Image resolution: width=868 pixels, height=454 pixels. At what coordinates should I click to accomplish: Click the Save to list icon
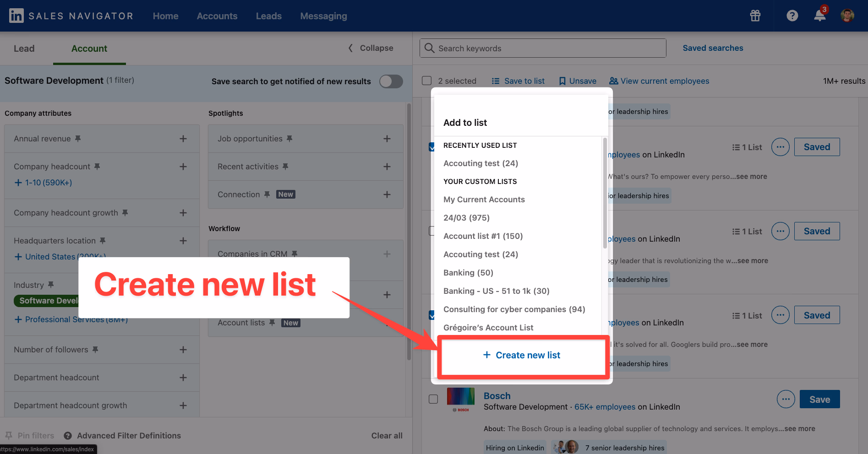click(496, 81)
